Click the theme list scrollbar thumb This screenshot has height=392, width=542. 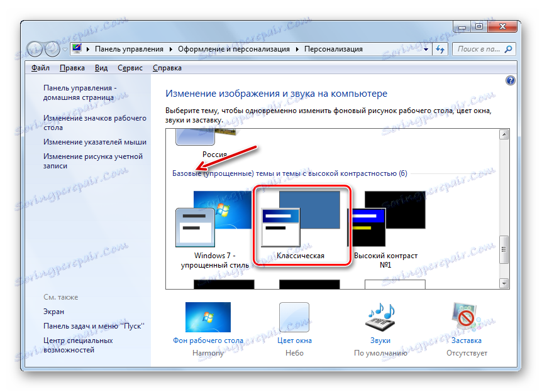504,249
